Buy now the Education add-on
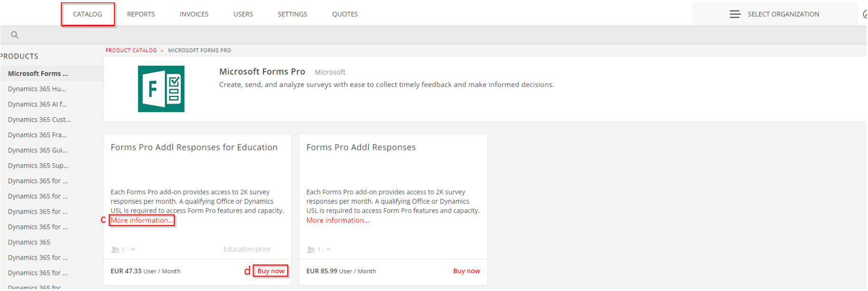This screenshot has width=868, height=291. click(x=271, y=271)
